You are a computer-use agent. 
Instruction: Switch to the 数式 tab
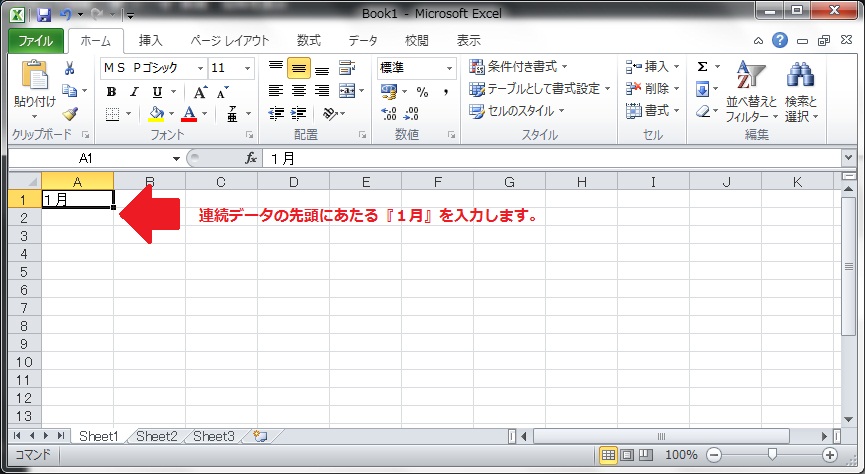click(x=309, y=41)
